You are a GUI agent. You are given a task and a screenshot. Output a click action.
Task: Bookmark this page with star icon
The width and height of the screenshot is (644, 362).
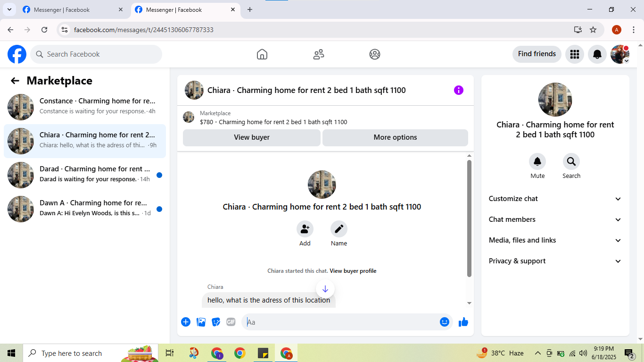tap(593, 30)
